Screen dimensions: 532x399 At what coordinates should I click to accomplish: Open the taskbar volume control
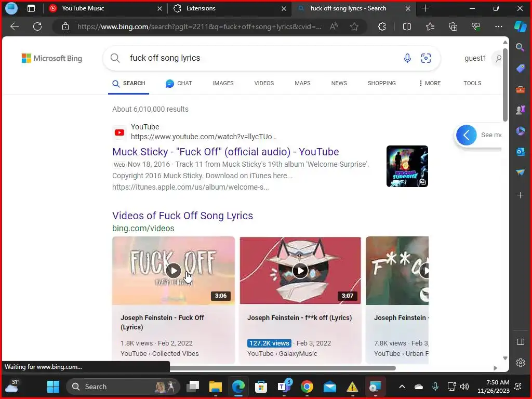[464, 387]
